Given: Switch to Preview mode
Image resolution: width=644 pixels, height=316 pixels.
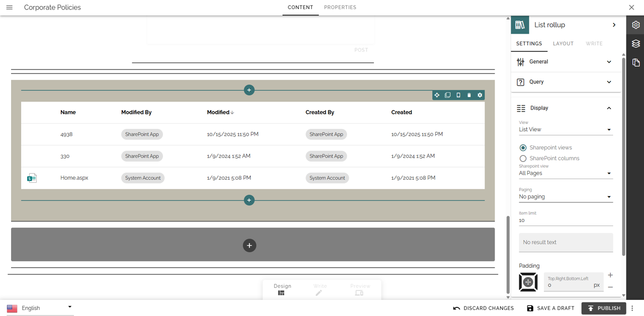Looking at the screenshot, I should tap(360, 289).
